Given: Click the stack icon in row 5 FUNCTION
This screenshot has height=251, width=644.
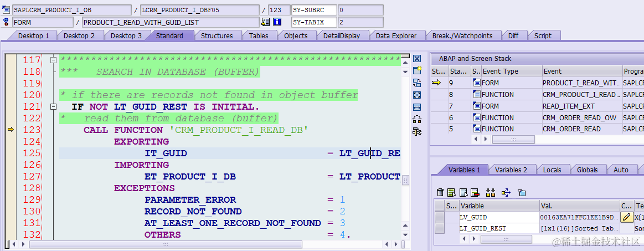Looking at the screenshot, I should tap(476, 129).
